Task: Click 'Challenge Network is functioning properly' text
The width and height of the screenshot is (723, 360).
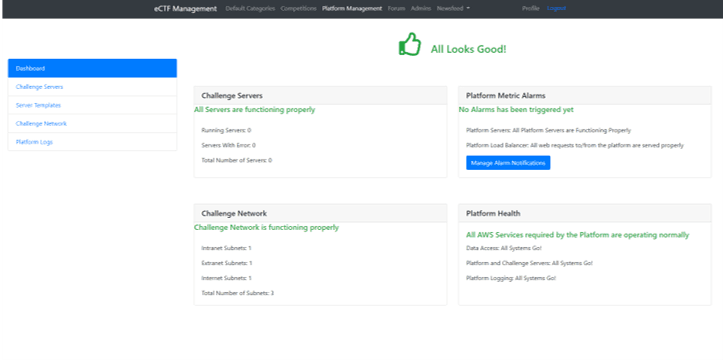Action: coord(267,227)
